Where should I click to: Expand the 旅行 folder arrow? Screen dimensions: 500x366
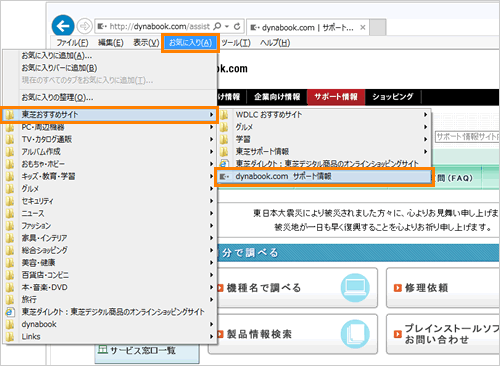pos(211,300)
